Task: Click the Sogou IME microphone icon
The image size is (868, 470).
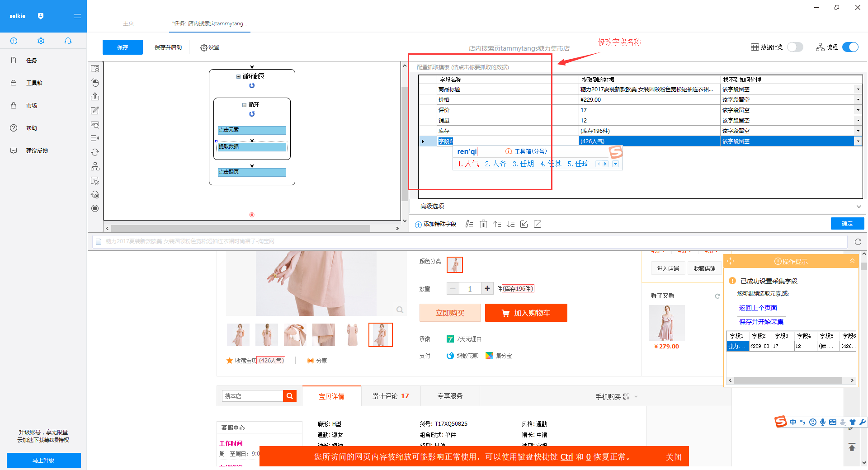Action: point(823,422)
